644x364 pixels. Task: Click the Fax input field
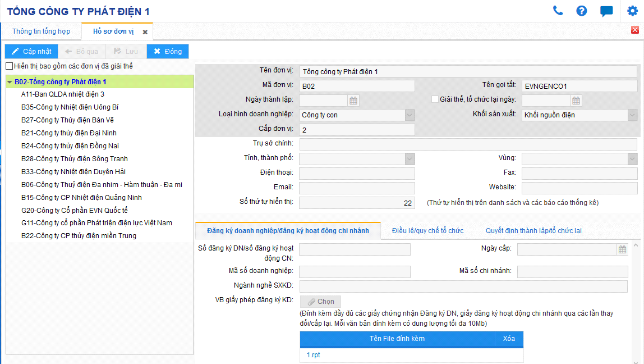pos(579,174)
